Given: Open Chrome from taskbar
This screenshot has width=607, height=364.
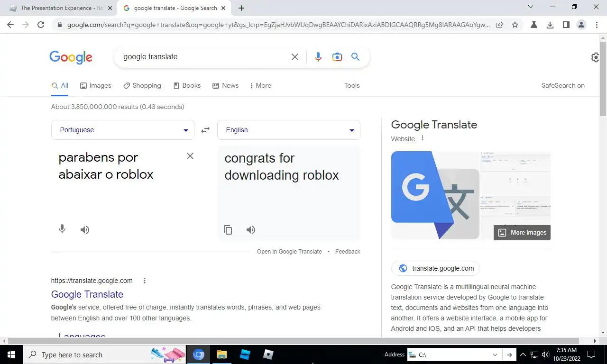Looking at the screenshot, I should (x=199, y=355).
